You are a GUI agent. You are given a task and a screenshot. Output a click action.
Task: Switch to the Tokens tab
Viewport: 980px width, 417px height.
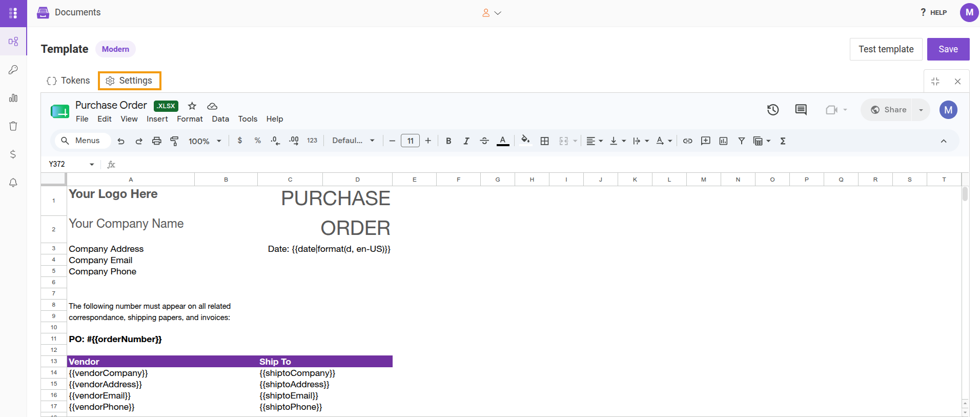68,81
